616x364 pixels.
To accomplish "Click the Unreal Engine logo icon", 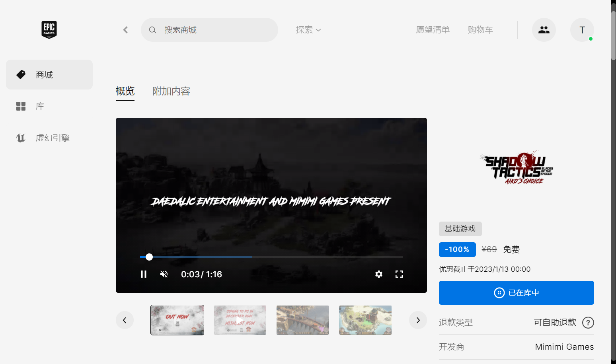I will [21, 138].
